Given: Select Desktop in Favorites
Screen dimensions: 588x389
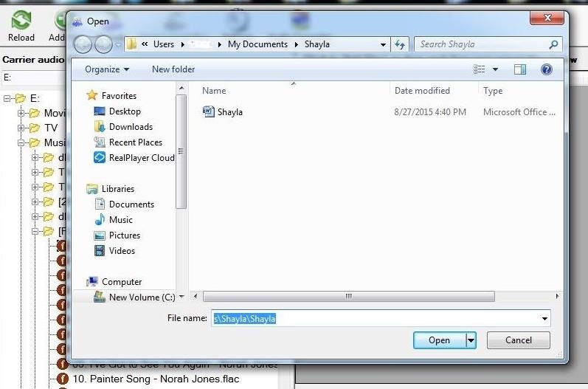Looking at the screenshot, I should click(x=124, y=111).
